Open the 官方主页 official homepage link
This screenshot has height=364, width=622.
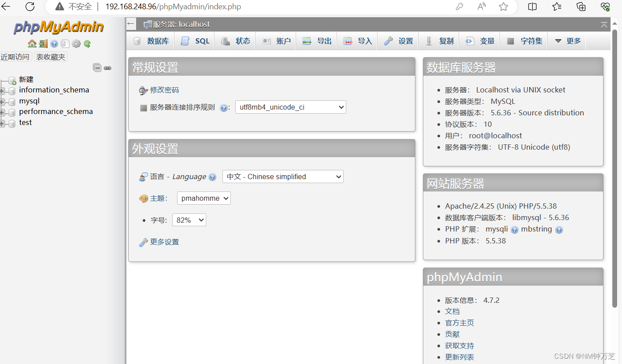pyautogui.click(x=459, y=323)
